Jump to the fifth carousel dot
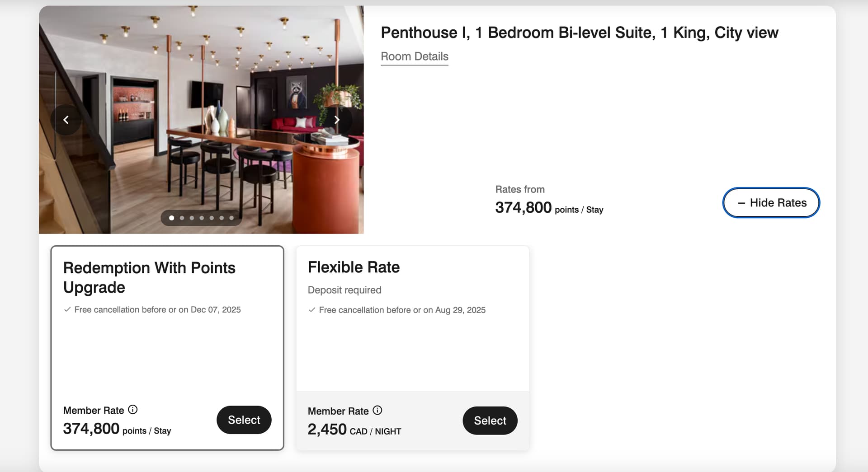 (212, 218)
